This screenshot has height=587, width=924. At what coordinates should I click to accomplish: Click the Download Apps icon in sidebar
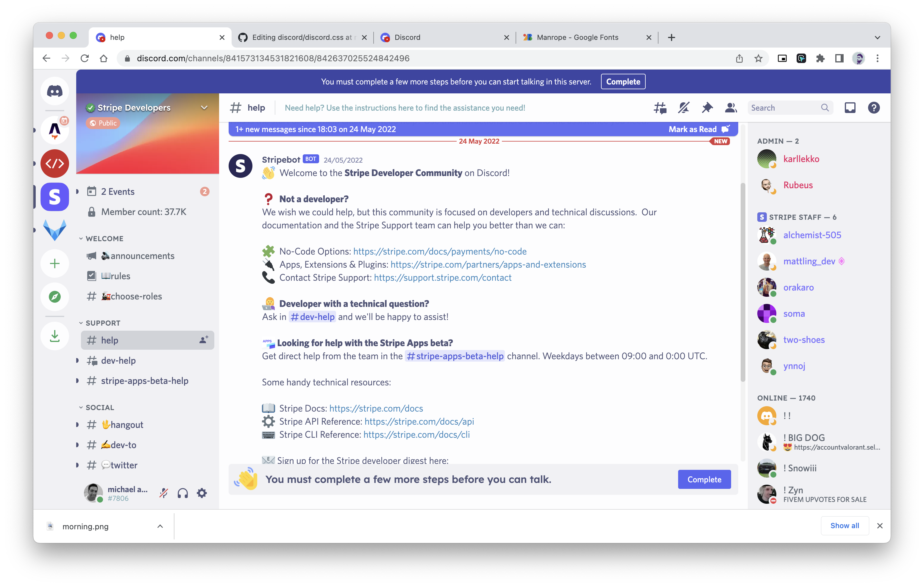pyautogui.click(x=54, y=336)
